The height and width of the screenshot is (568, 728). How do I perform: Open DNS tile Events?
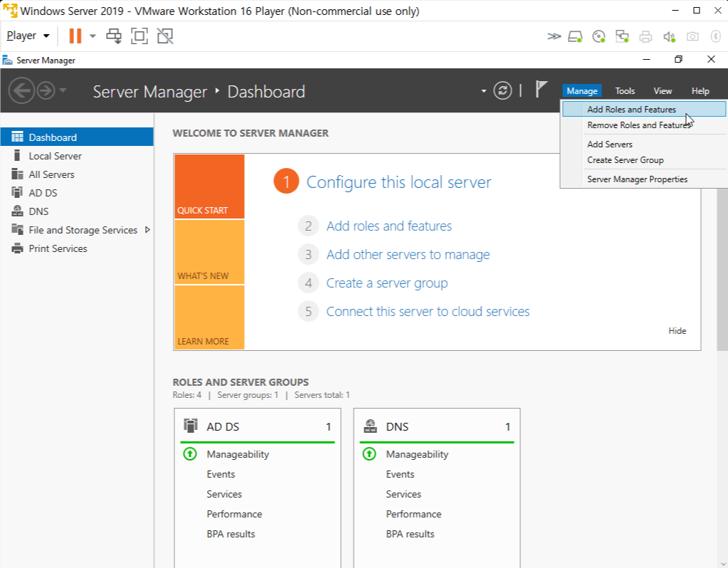[x=400, y=474]
